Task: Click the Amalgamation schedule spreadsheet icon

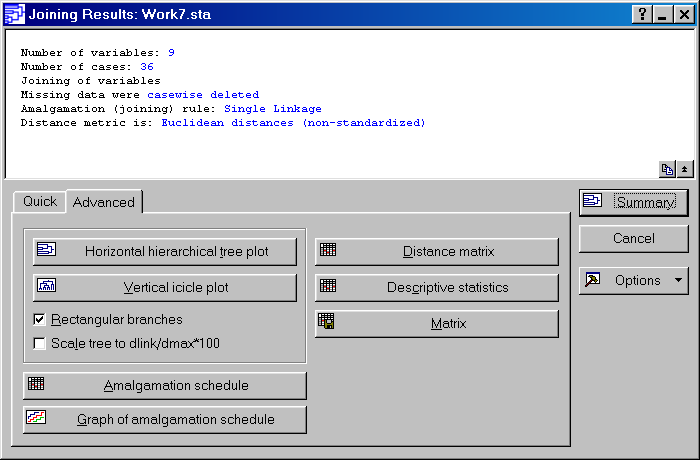Action: tap(36, 383)
